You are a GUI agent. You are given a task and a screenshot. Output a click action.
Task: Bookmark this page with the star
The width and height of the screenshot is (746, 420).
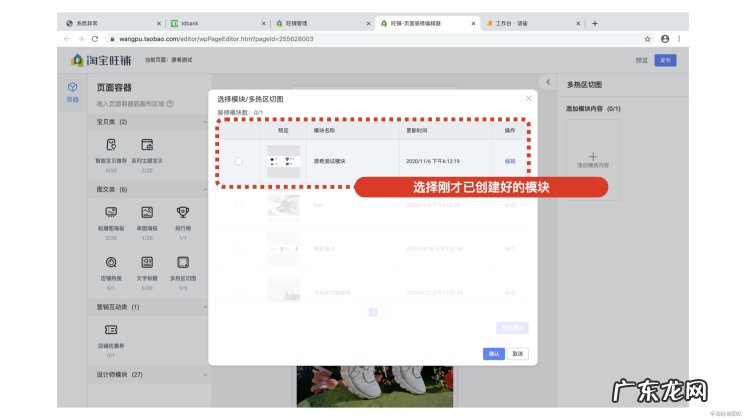click(x=647, y=39)
